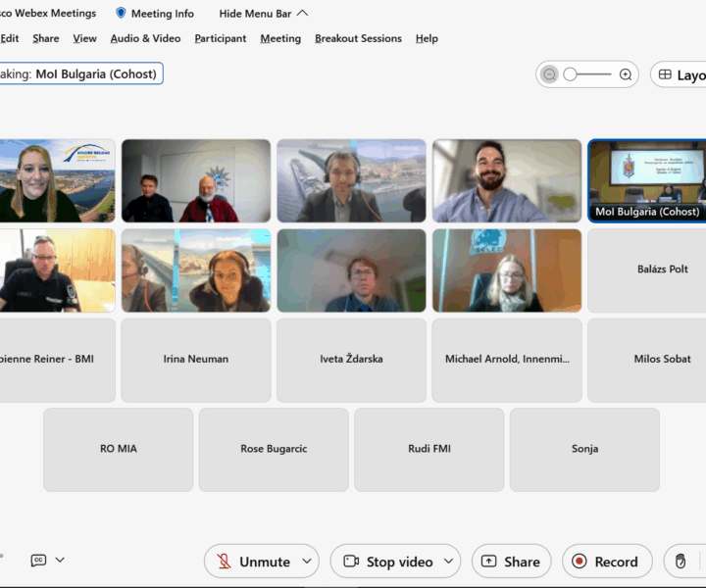Start recording with the Record button
The width and height of the screenshot is (706, 588).
605,562
